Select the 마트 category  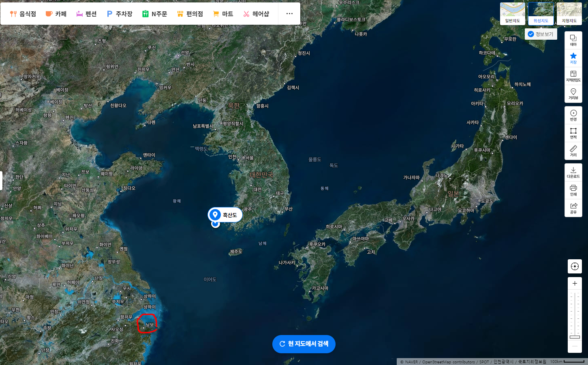pos(223,14)
